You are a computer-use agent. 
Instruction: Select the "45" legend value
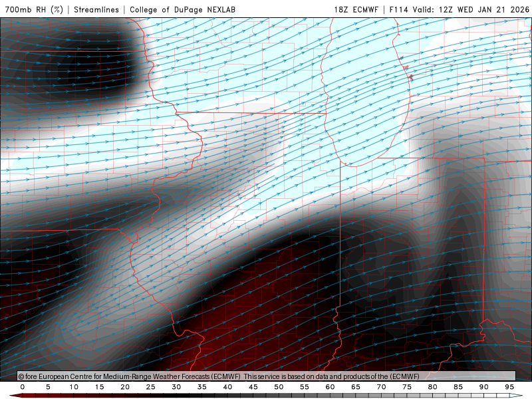(x=253, y=387)
